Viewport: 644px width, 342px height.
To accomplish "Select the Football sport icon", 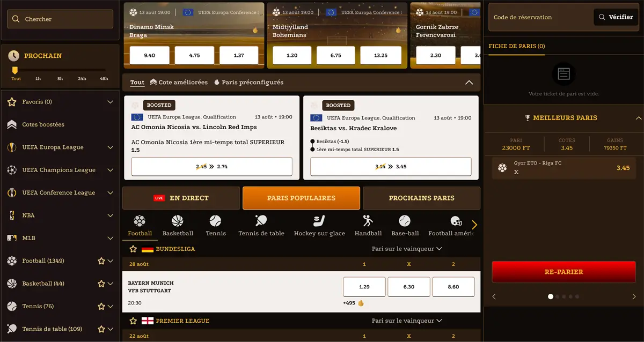I will (x=140, y=221).
